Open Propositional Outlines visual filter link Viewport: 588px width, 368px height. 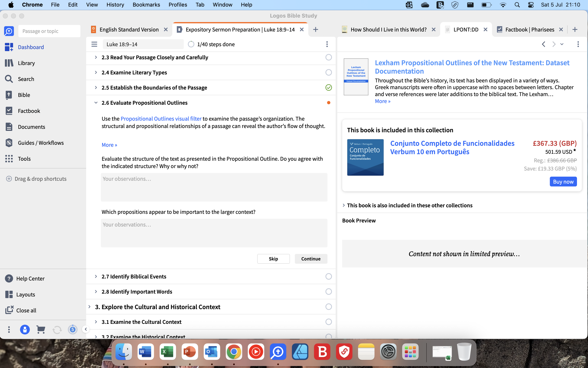(161, 119)
